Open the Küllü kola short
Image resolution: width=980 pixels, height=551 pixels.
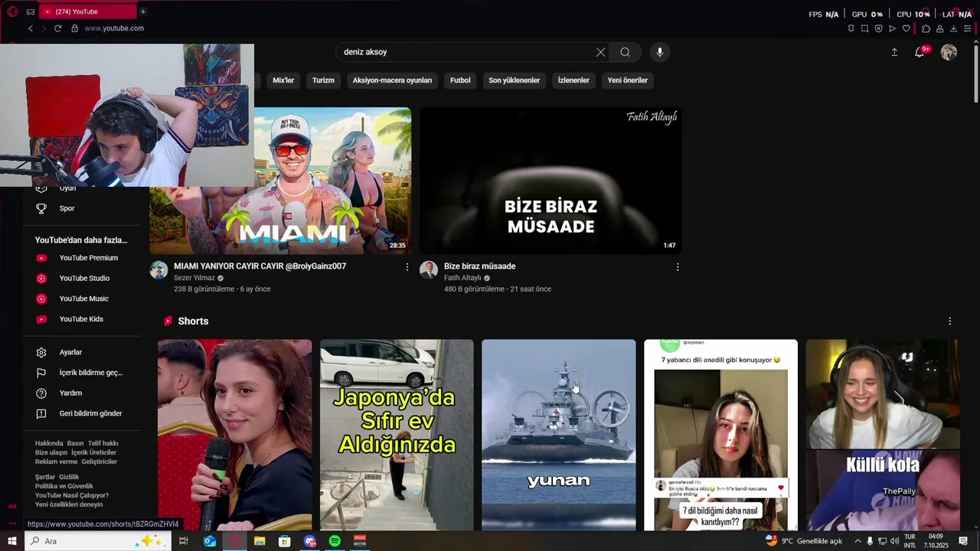(883, 435)
